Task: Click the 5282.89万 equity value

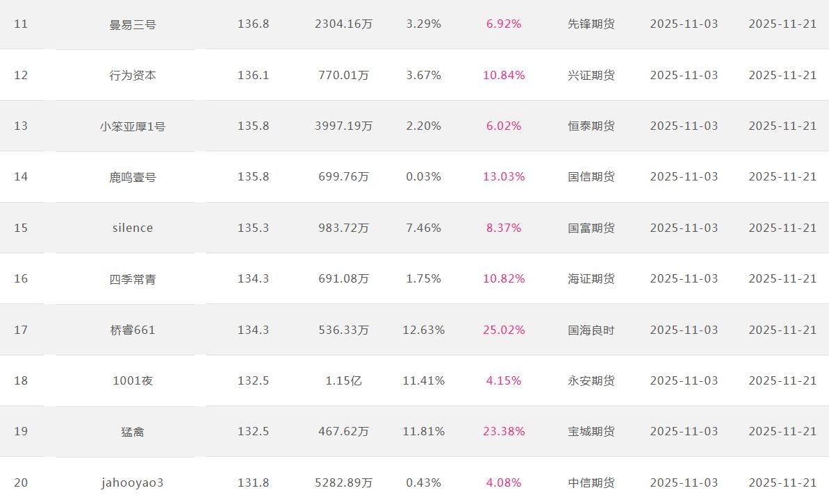Action: pos(343,482)
